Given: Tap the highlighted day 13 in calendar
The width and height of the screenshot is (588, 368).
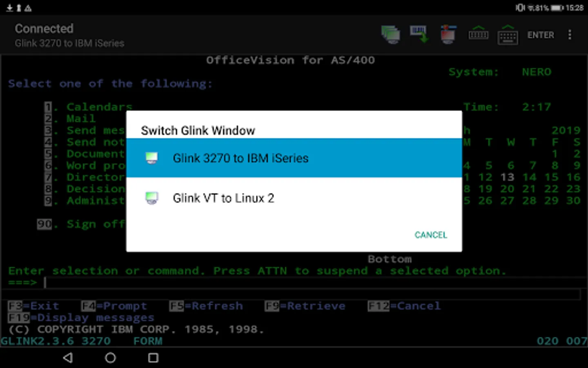Looking at the screenshot, I should click(x=507, y=177).
